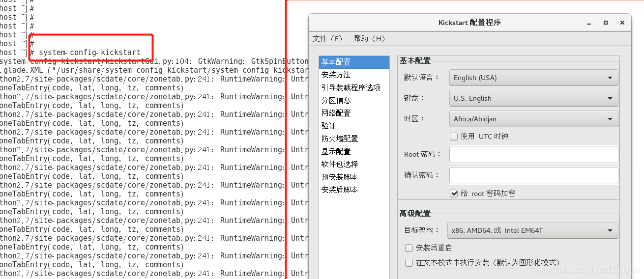Select 分区信息 in the sidebar list

(x=353, y=100)
